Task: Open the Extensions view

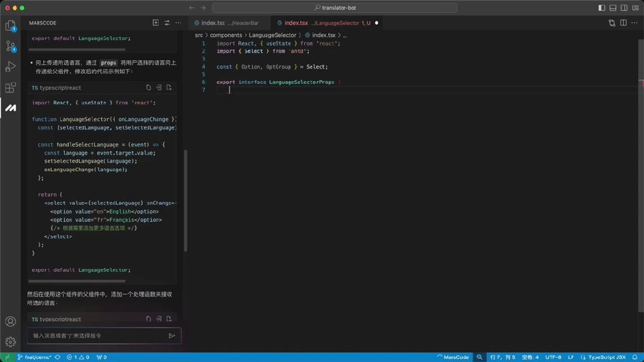Action: pos(10,88)
